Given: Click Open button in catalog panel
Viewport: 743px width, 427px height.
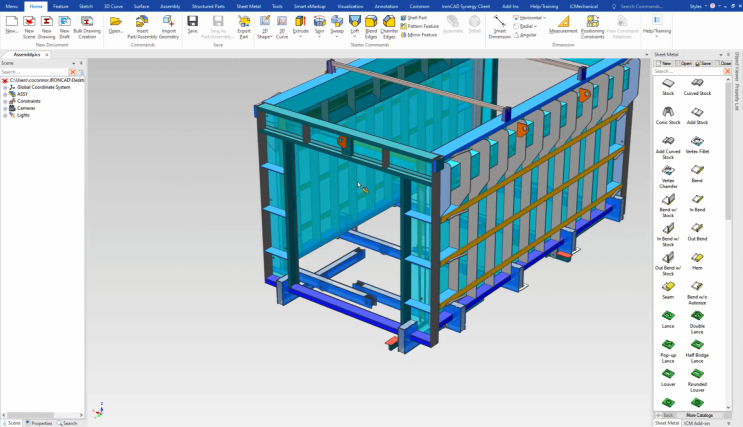Looking at the screenshot, I should click(684, 63).
